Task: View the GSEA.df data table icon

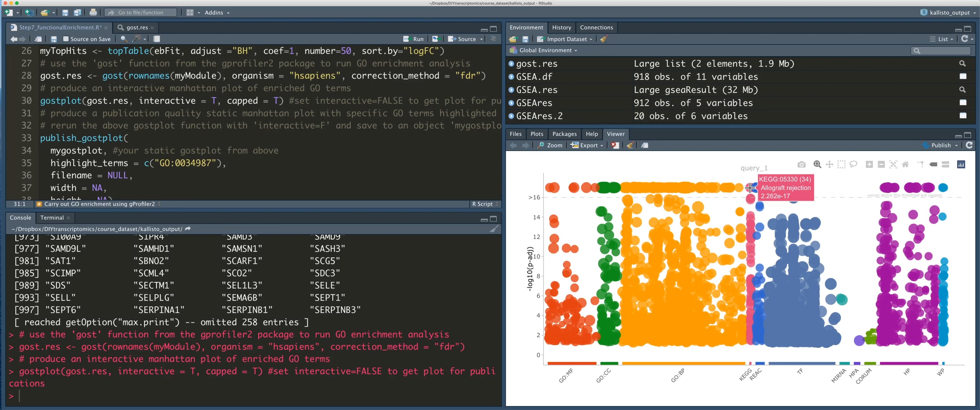Action: [963, 77]
